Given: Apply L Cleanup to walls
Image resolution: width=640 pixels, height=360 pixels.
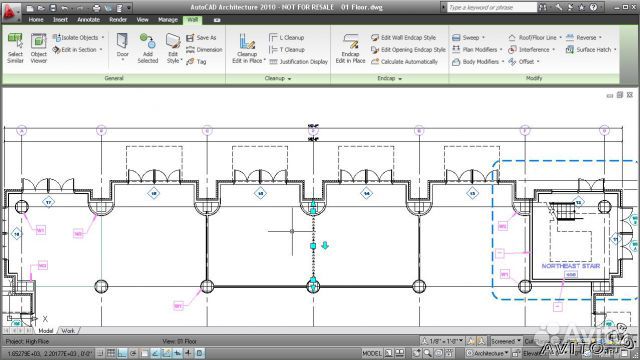Looking at the screenshot, I should [x=287, y=38].
